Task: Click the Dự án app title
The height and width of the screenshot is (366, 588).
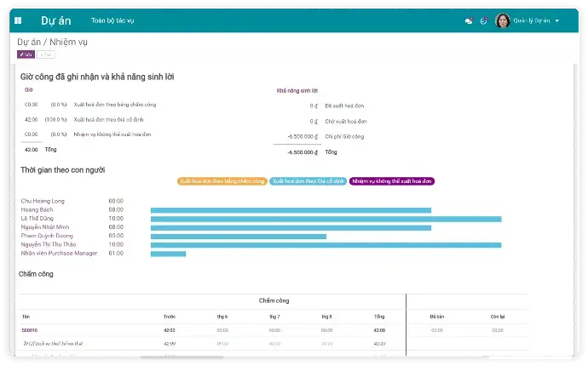Action: click(56, 20)
